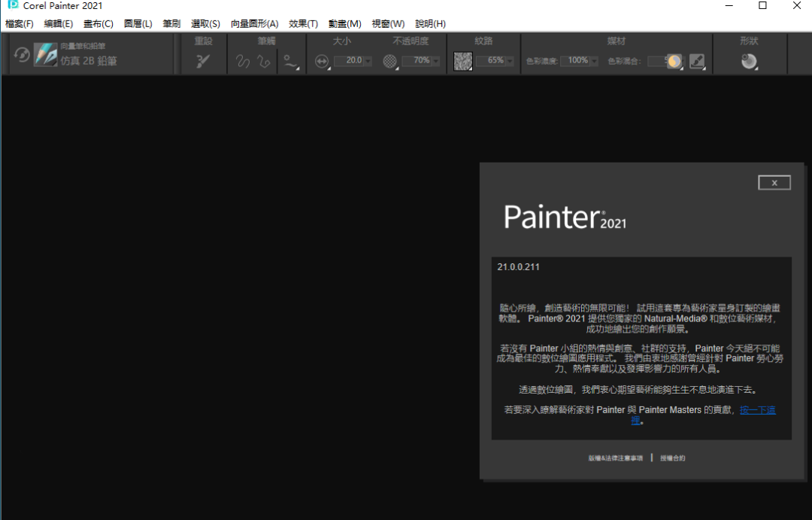This screenshot has width=812, height=520.
Task: Open the 版權&法律注意事項 link
Action: [x=615, y=458]
